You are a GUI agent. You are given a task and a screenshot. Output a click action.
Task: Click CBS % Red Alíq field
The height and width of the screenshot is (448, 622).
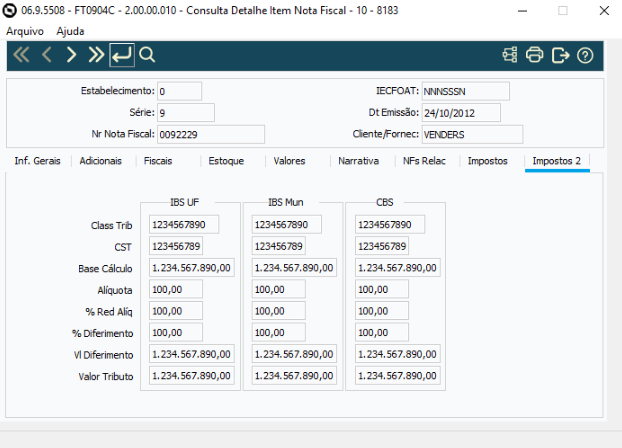[x=382, y=311]
